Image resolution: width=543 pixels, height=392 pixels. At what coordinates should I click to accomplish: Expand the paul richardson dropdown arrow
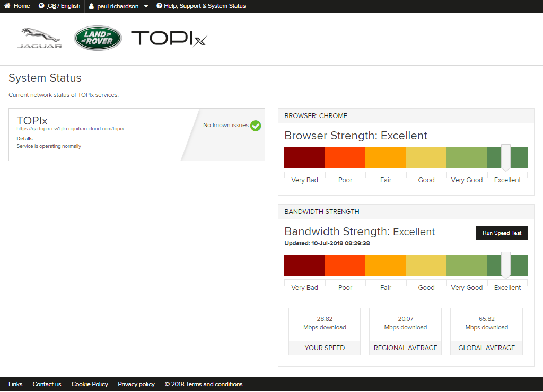pyautogui.click(x=146, y=6)
